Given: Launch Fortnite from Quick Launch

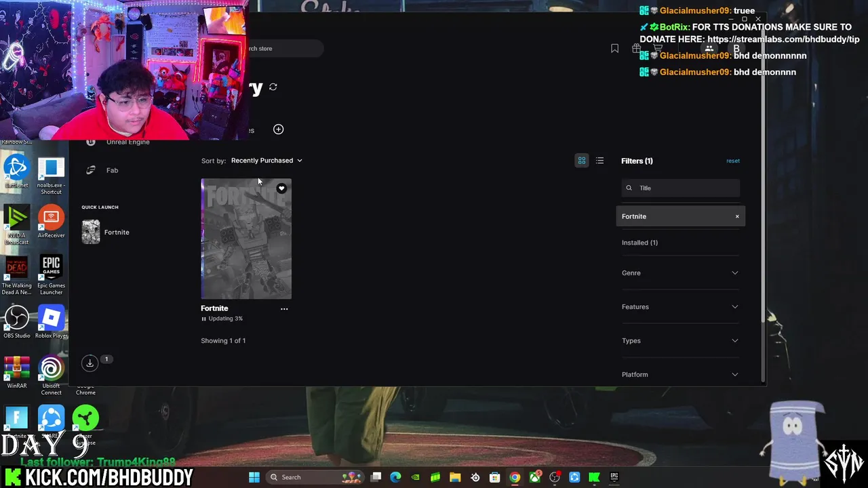Looking at the screenshot, I should pos(106,232).
